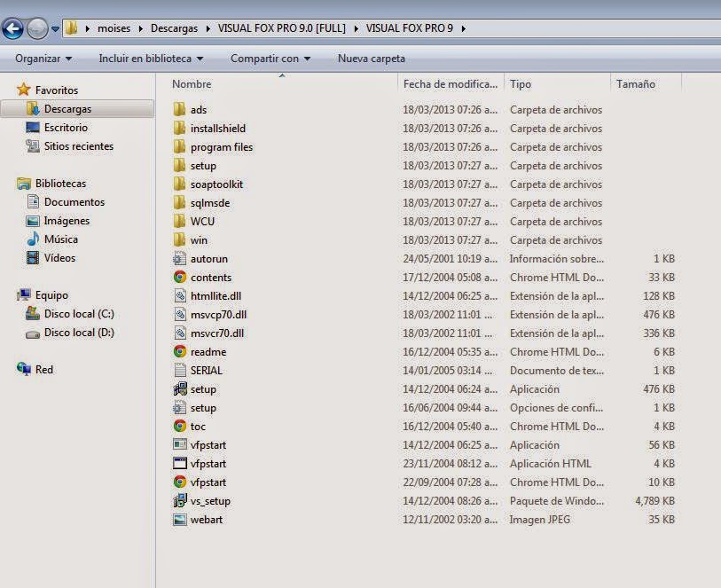Open the contents Chrome HTML document icon
This screenshot has height=588, width=721.
click(x=180, y=277)
